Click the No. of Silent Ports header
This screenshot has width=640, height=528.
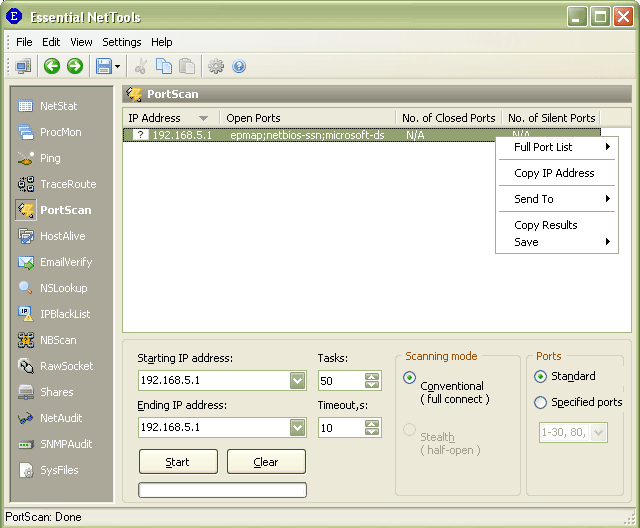[551, 118]
